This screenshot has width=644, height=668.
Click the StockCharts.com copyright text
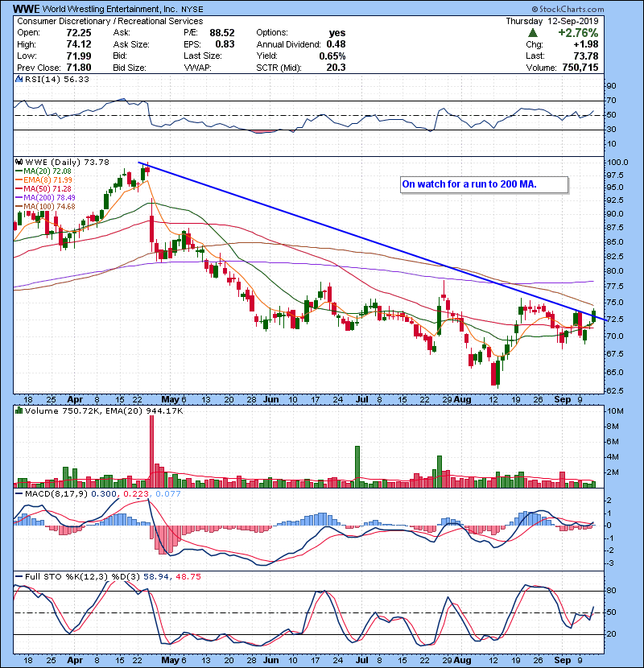(x=568, y=9)
